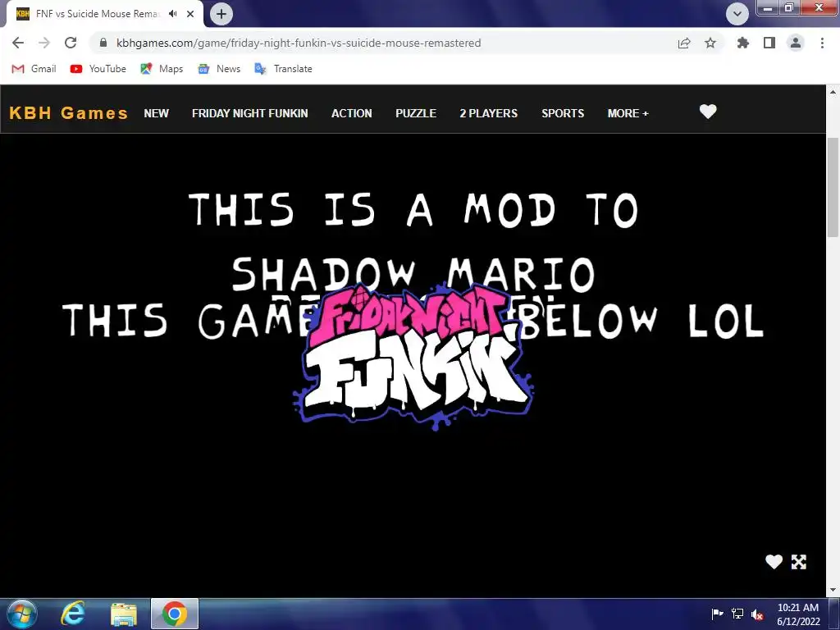The width and height of the screenshot is (840, 630).
Task: Click the page vertical scrollbar thumb
Action: tap(833, 186)
